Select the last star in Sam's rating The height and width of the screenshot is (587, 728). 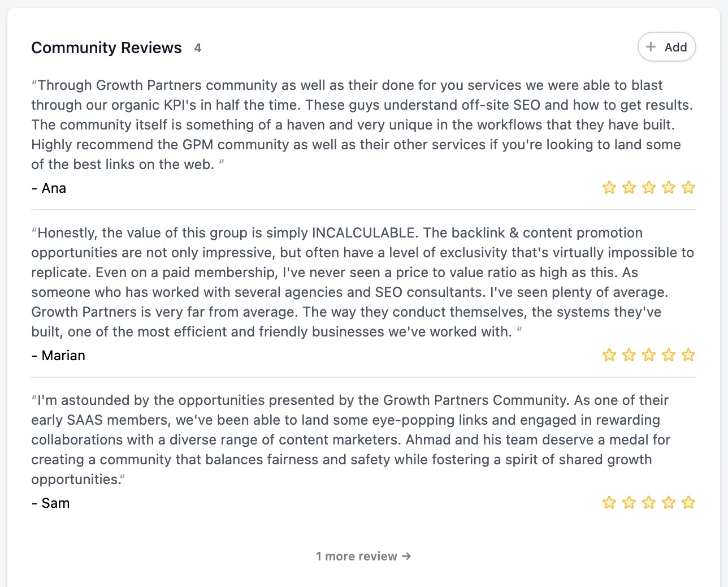pos(688,502)
